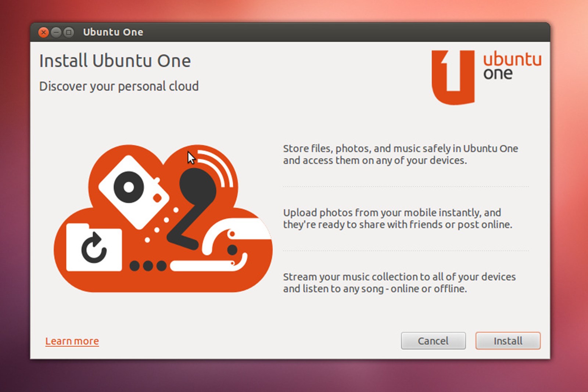Cancel the Ubuntu One installation
Screen dimensions: 588x392
tap(433, 341)
